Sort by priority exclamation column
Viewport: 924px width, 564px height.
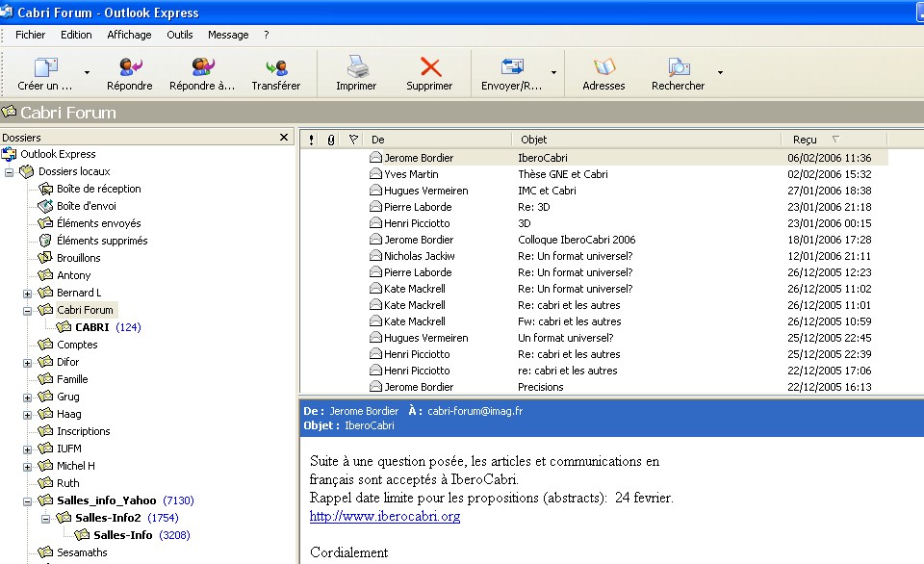point(311,140)
